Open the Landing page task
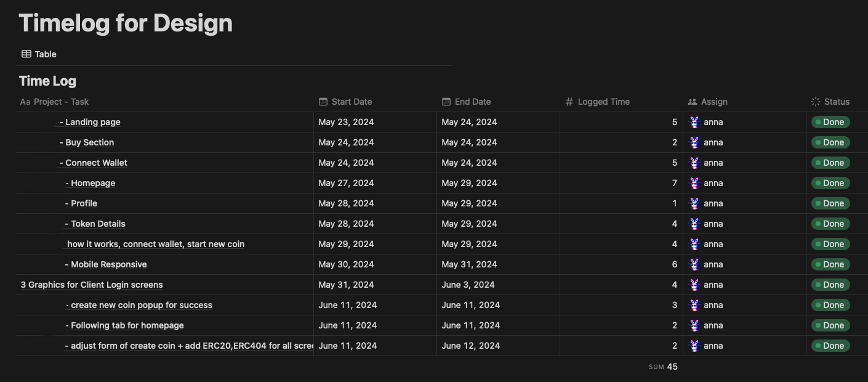Image resolution: width=868 pixels, height=382 pixels. pyautogui.click(x=90, y=122)
